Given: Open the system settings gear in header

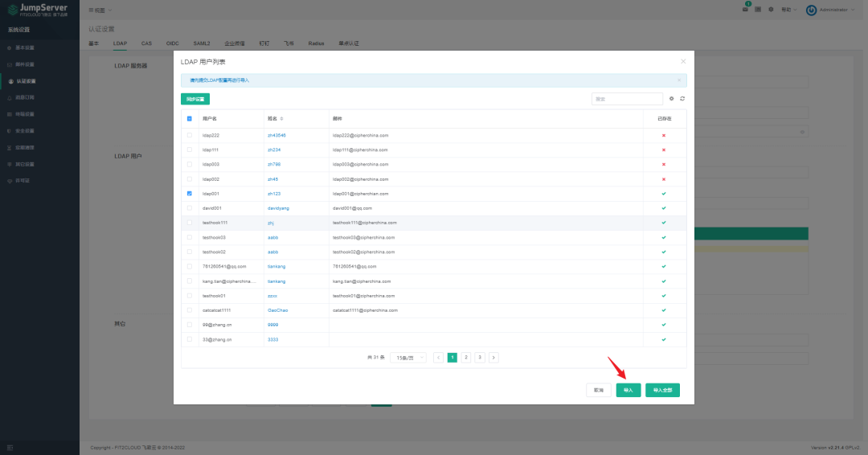Looking at the screenshot, I should coord(771,10).
